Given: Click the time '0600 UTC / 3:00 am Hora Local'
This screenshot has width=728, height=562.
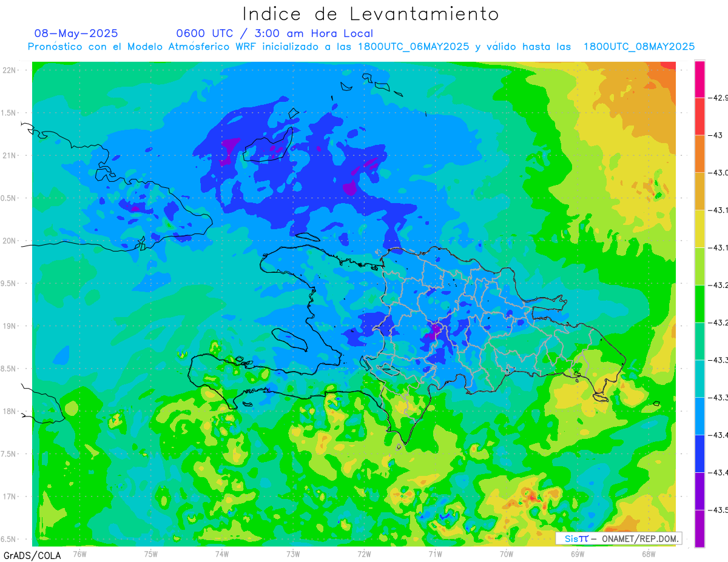Looking at the screenshot, I should tap(275, 33).
